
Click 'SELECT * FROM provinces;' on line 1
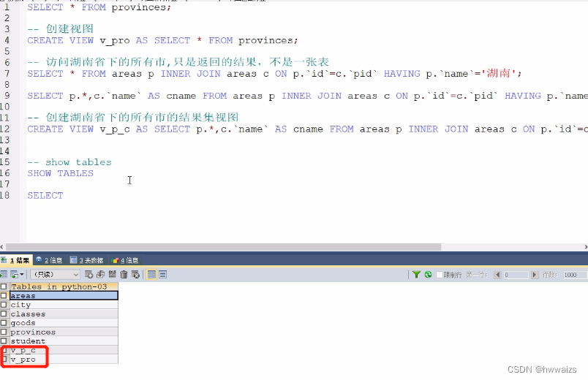point(99,7)
